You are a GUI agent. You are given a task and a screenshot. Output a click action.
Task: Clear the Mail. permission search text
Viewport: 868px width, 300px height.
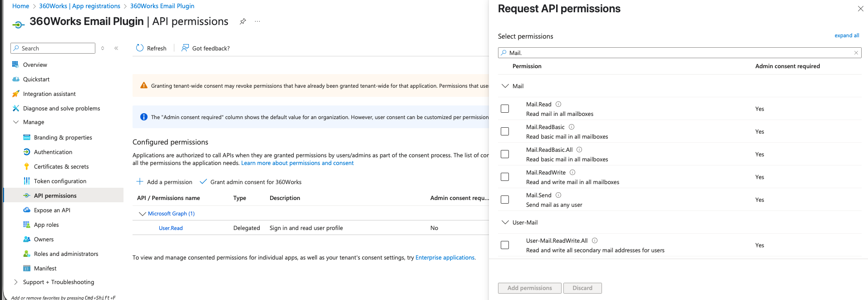(856, 53)
